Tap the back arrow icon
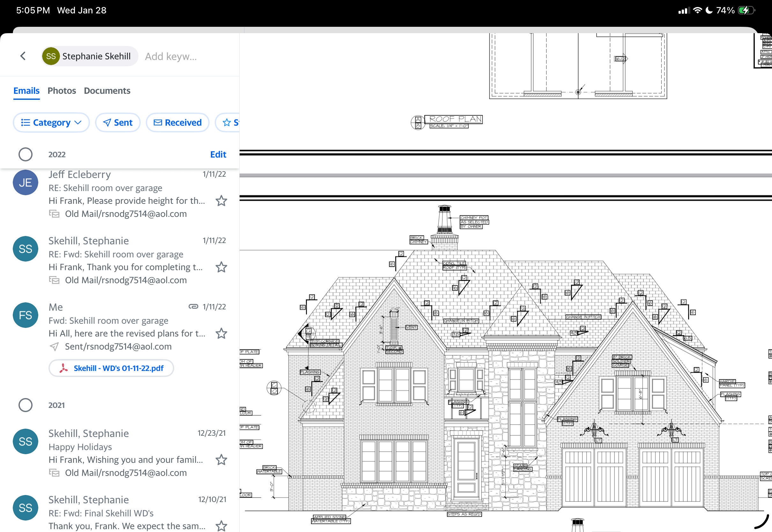The image size is (772, 532). click(23, 56)
